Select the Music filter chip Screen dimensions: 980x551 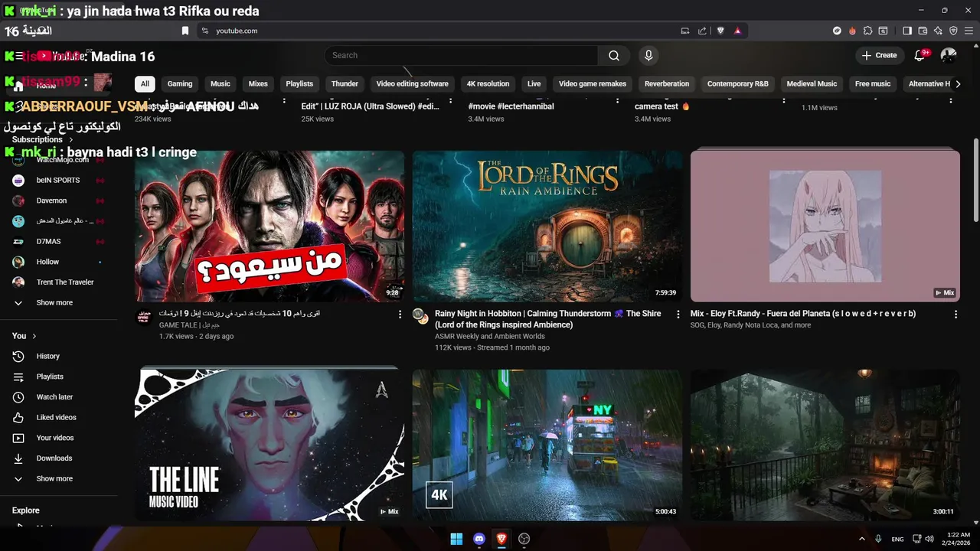(220, 83)
